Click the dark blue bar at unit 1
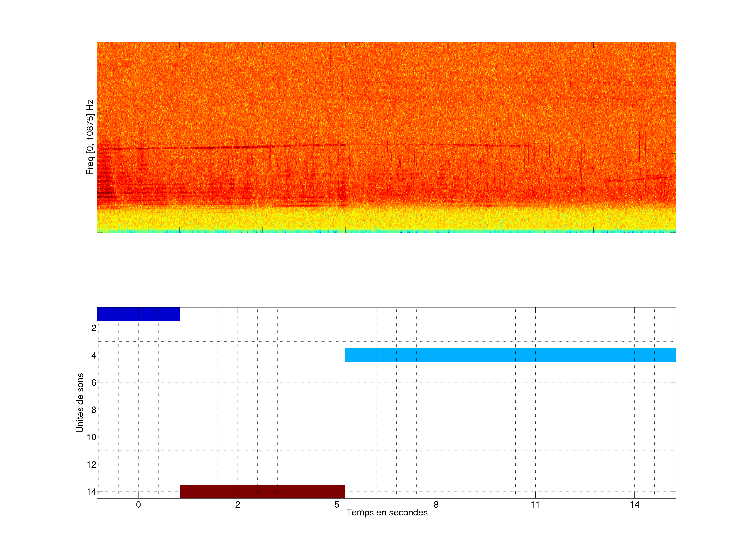 click(138, 314)
